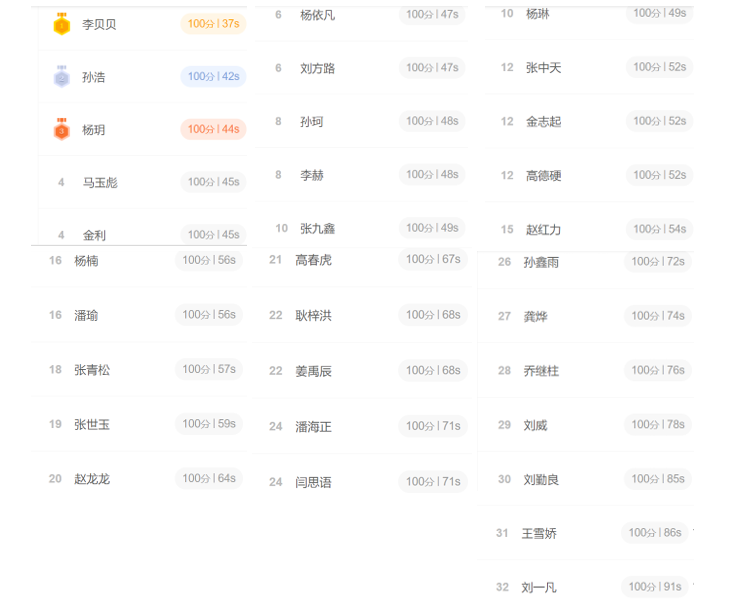Select the name 闫思语

tap(313, 482)
